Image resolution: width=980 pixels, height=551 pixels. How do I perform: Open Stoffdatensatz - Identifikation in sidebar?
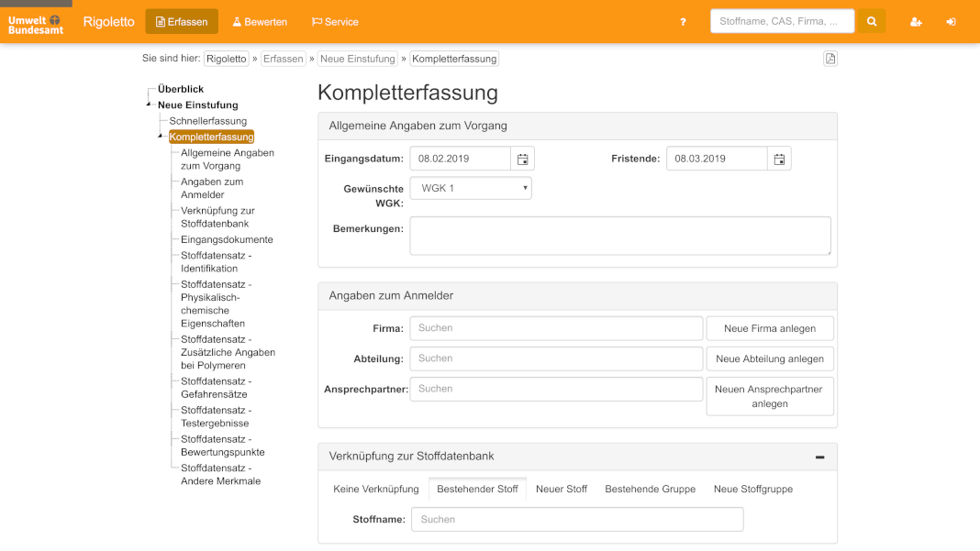coord(217,262)
